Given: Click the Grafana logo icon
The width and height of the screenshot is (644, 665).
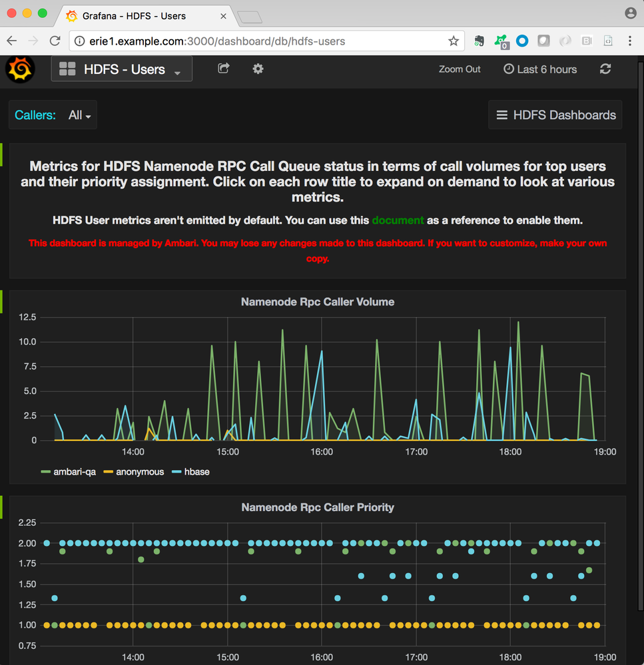Looking at the screenshot, I should tap(19, 69).
